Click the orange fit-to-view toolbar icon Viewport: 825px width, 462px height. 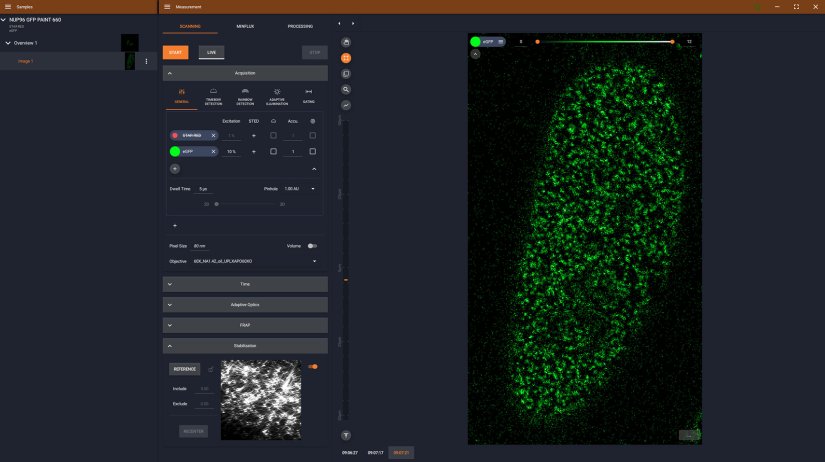(346, 58)
